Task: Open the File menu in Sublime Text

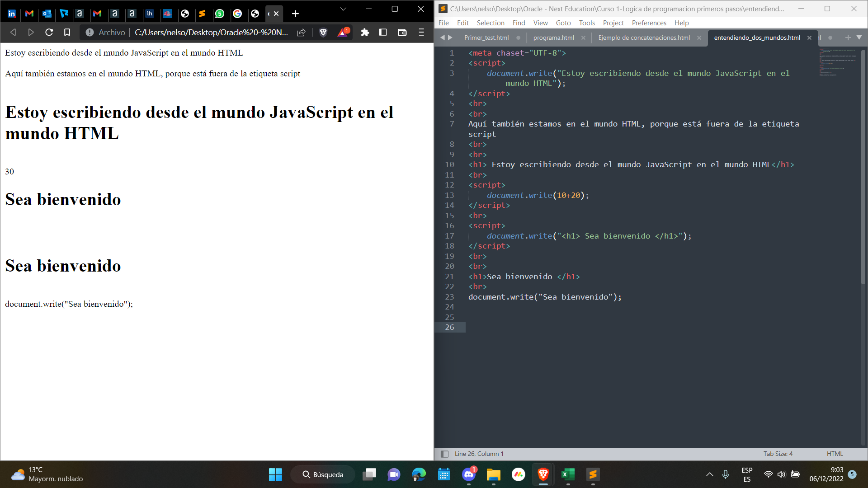Action: (x=443, y=23)
